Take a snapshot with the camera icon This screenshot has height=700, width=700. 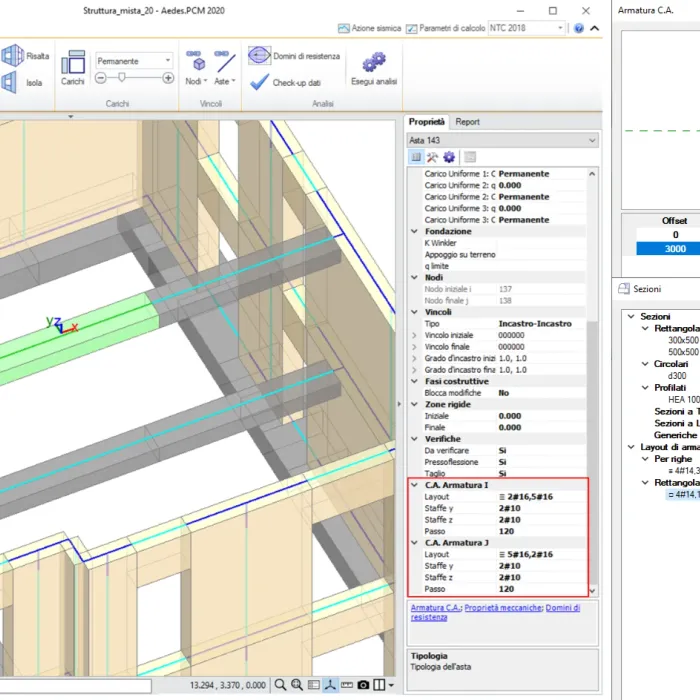(363, 684)
